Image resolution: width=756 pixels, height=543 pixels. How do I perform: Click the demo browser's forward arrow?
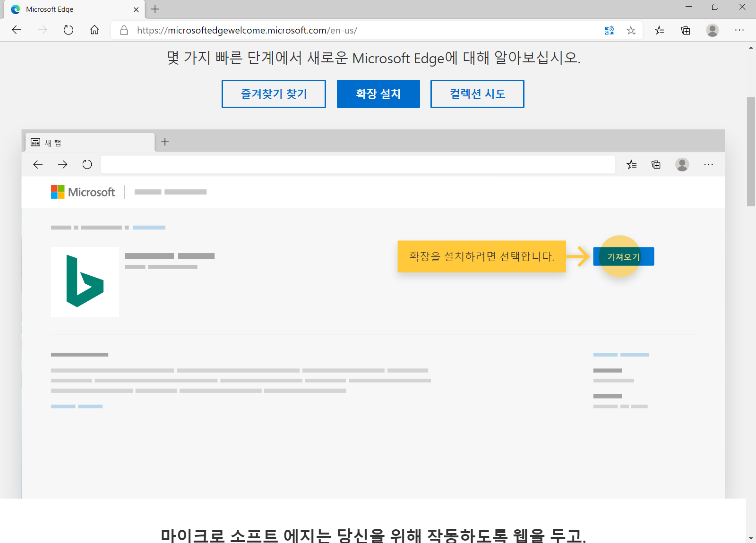(x=62, y=164)
